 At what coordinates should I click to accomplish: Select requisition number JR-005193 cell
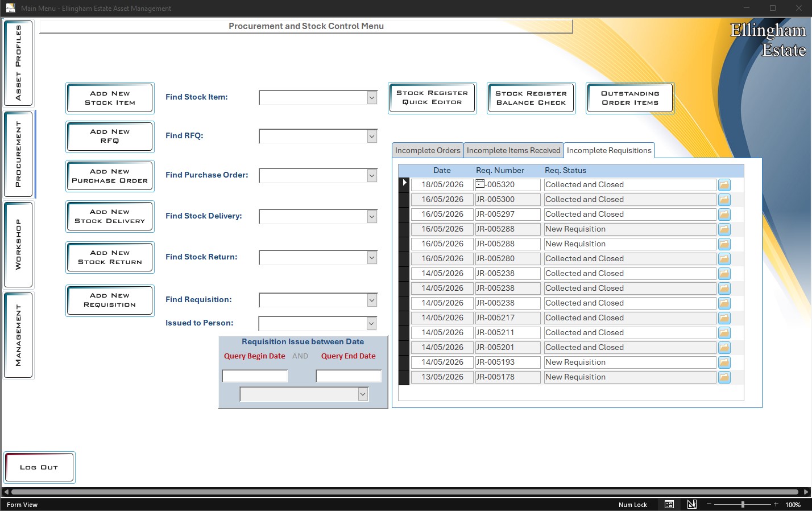508,362
